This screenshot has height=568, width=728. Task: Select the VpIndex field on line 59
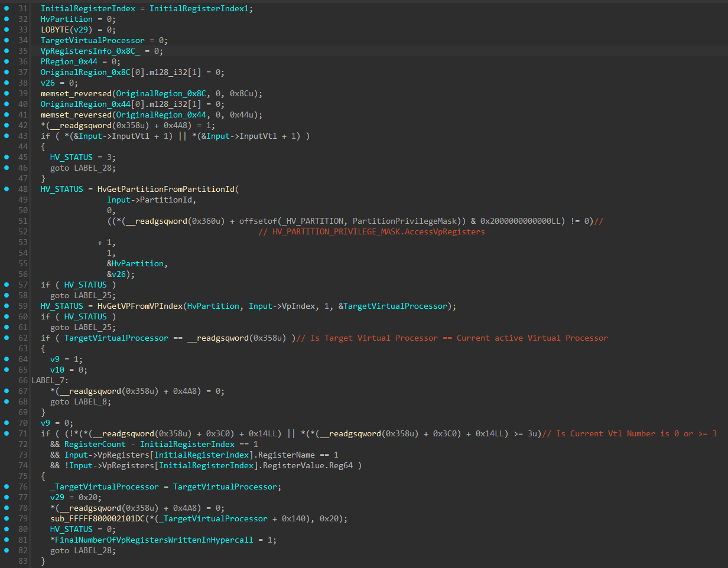click(298, 306)
